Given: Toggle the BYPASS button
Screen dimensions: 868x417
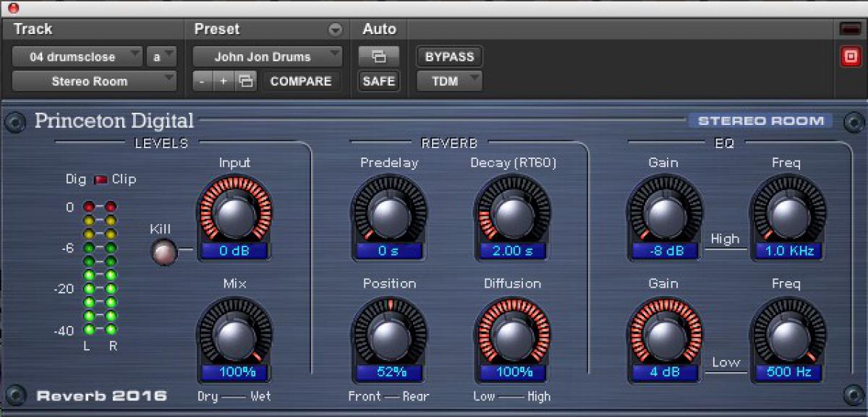Looking at the screenshot, I should (449, 56).
